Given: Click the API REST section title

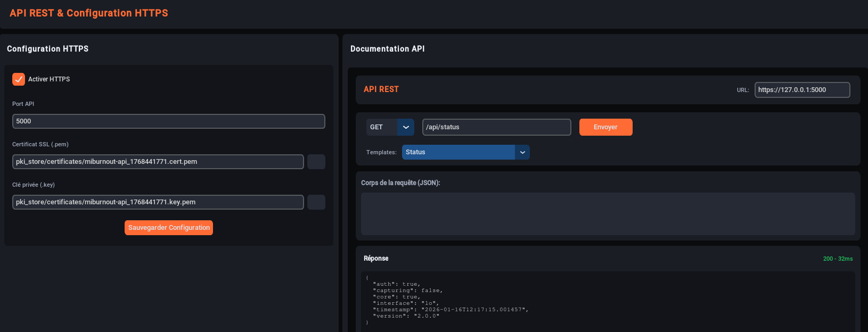Looking at the screenshot, I should point(381,89).
